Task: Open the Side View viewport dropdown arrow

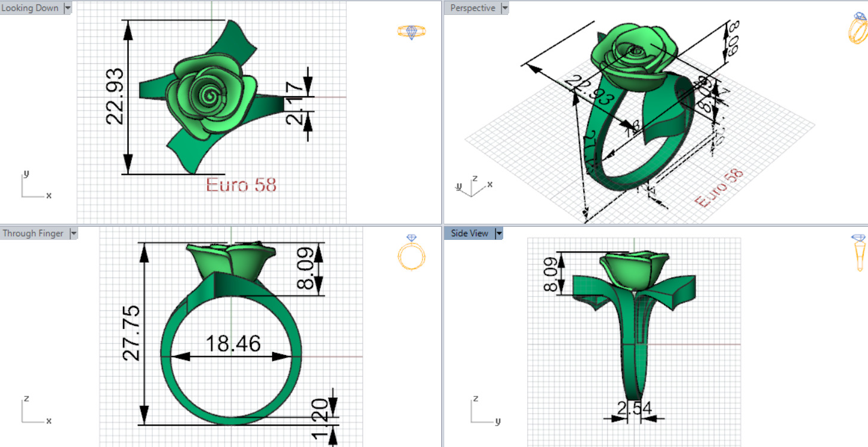Action: click(x=499, y=233)
